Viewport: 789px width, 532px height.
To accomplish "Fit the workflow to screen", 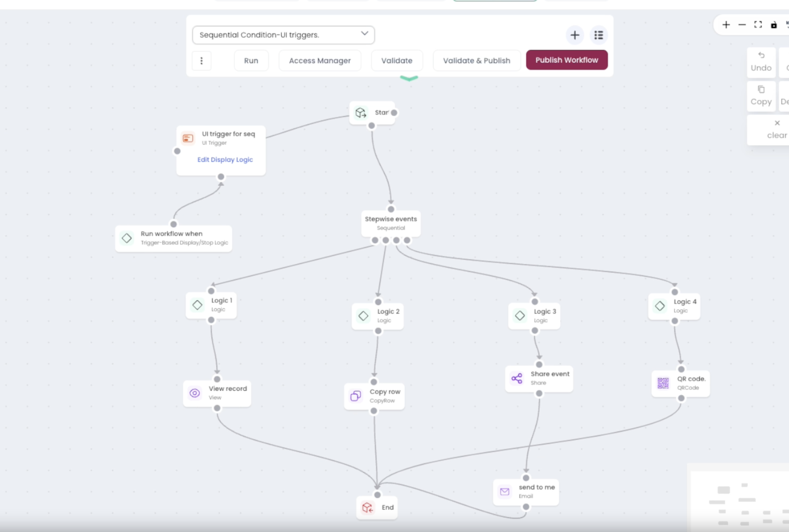I will click(758, 25).
